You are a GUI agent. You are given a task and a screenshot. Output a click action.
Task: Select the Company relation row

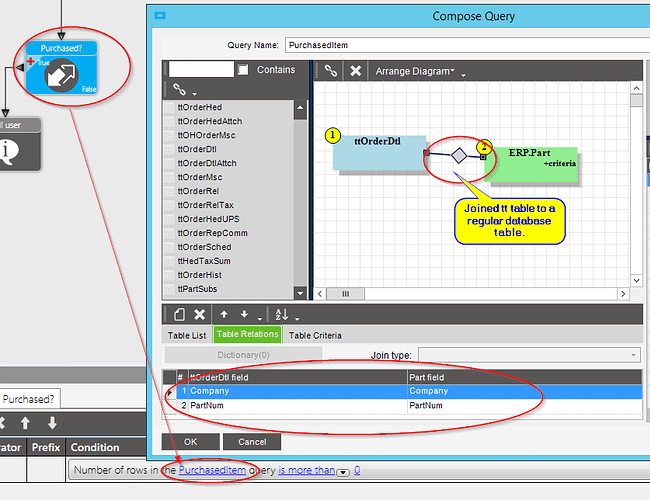click(410, 391)
